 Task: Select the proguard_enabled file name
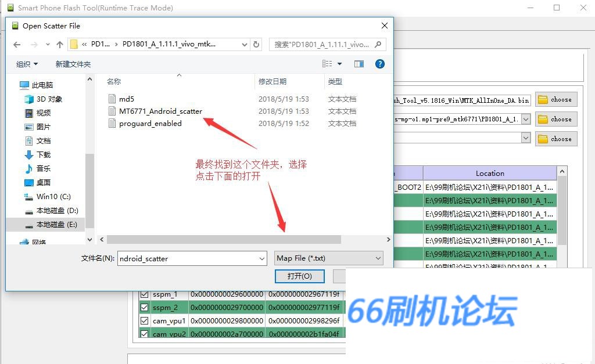(150, 123)
